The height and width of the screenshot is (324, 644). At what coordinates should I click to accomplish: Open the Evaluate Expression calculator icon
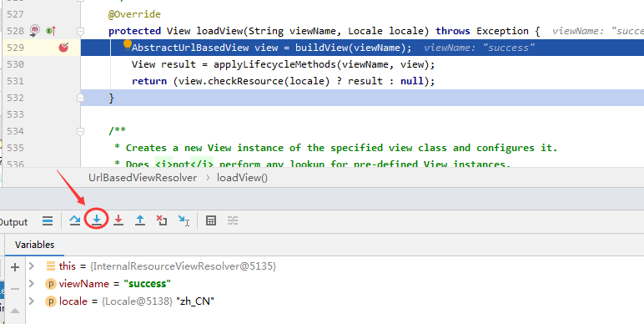coord(211,220)
